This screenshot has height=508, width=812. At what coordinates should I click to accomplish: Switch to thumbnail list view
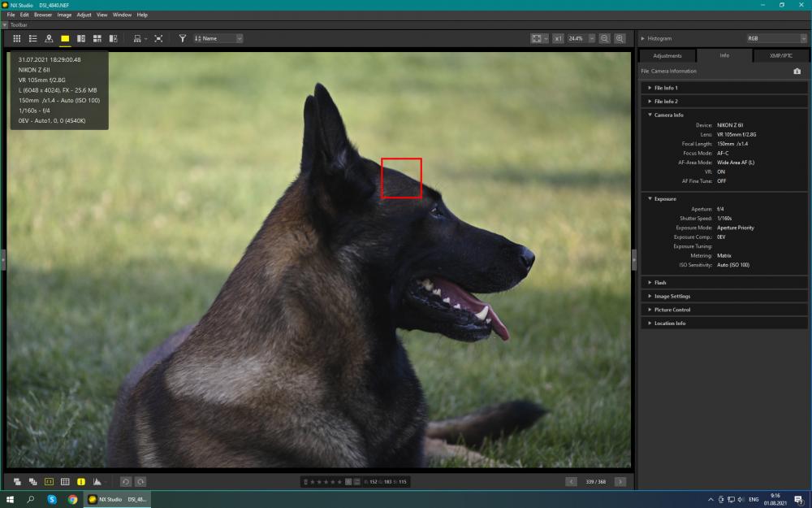[x=32, y=38]
